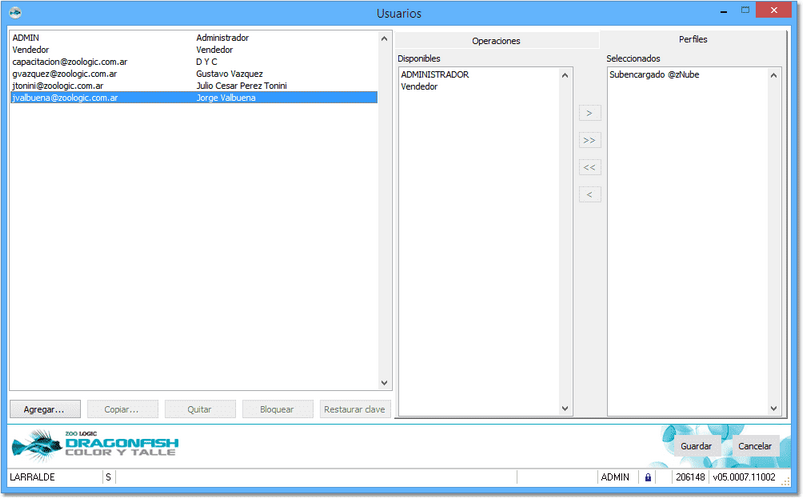Select user capacitacion@zoologic.com.ar
Viewport: 803px width, 499px height.
[194, 61]
